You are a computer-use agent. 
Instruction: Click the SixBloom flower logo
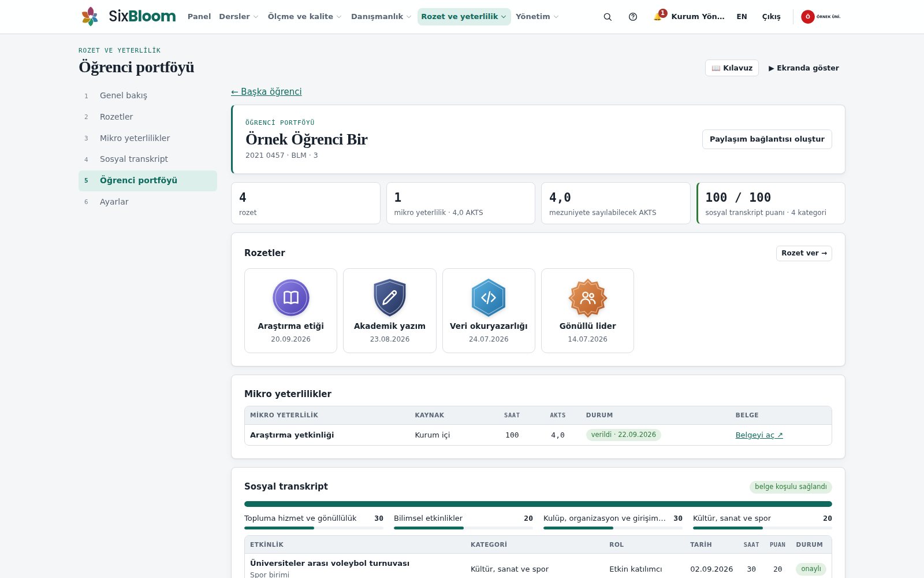(x=90, y=16)
